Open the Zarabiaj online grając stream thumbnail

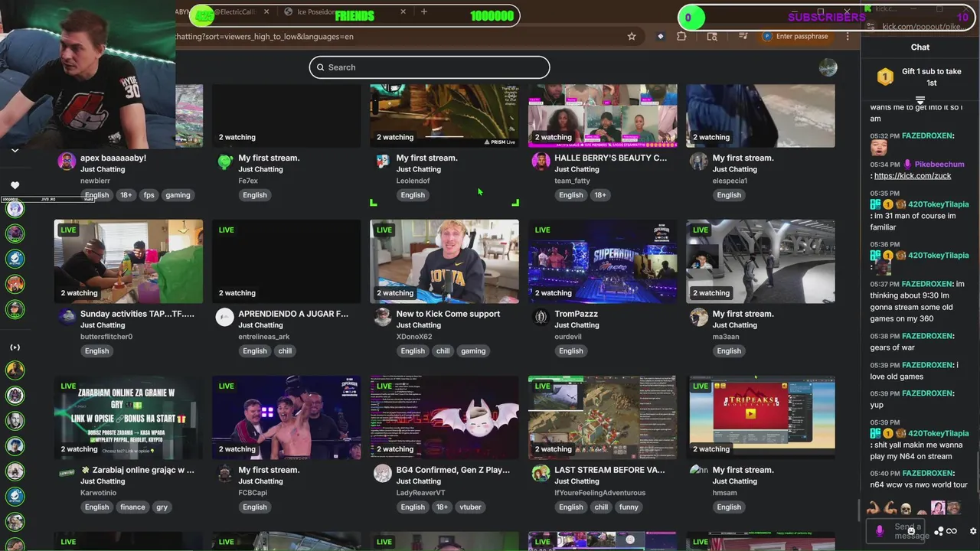click(128, 418)
